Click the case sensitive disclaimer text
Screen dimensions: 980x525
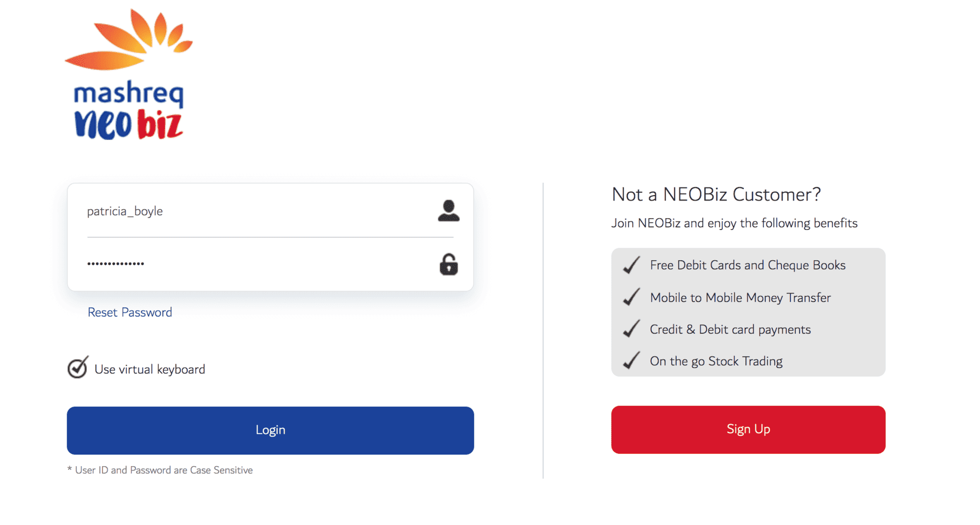click(x=160, y=470)
